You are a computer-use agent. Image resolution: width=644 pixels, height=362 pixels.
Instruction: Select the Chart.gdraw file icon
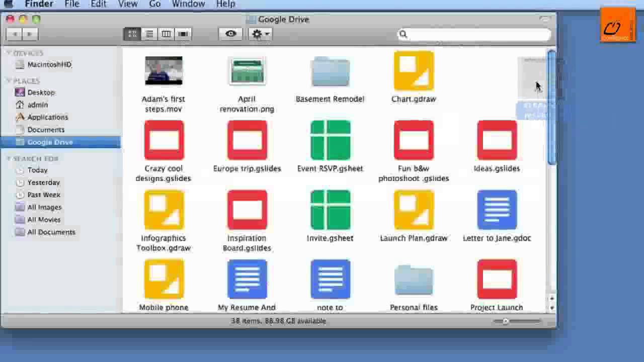coord(414,70)
